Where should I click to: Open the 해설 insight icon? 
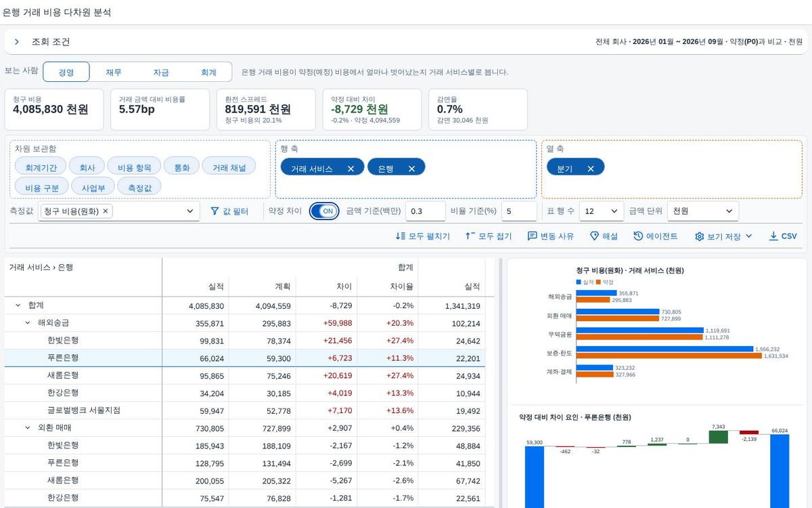pos(594,236)
